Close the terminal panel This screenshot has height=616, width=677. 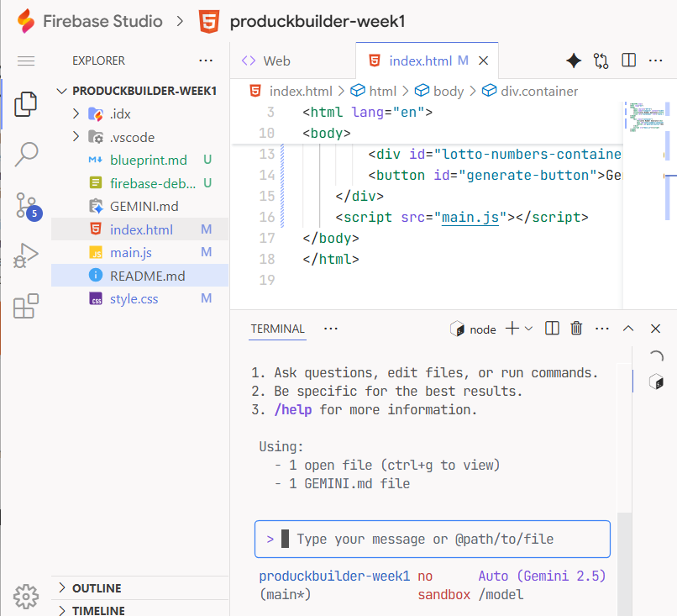[655, 329]
